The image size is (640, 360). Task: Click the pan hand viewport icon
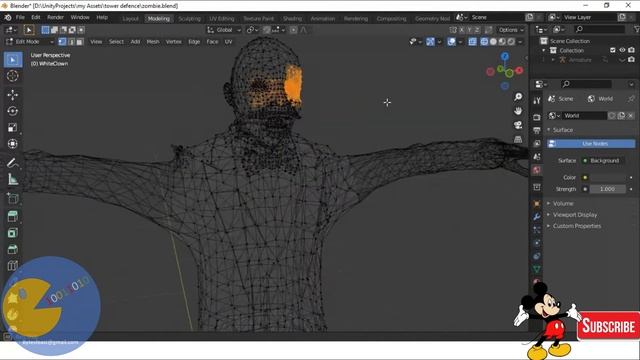click(x=518, y=111)
